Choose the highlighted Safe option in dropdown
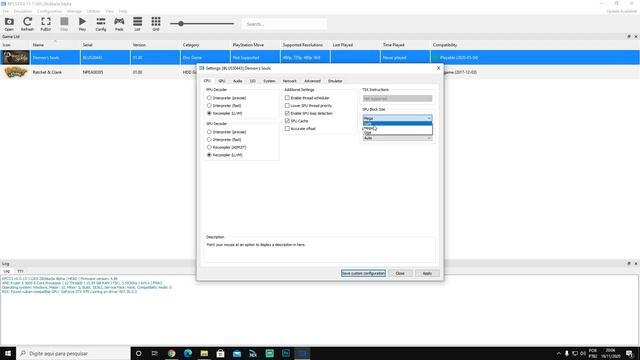The width and height of the screenshot is (640, 360). (397, 123)
